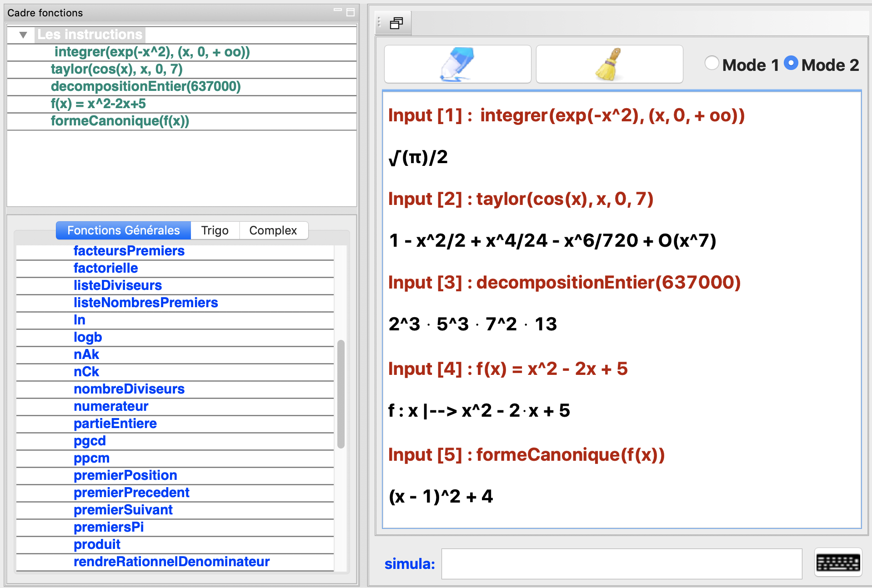Screen dimensions: 872x588
Task: Click the detach window icon
Action: (396, 23)
